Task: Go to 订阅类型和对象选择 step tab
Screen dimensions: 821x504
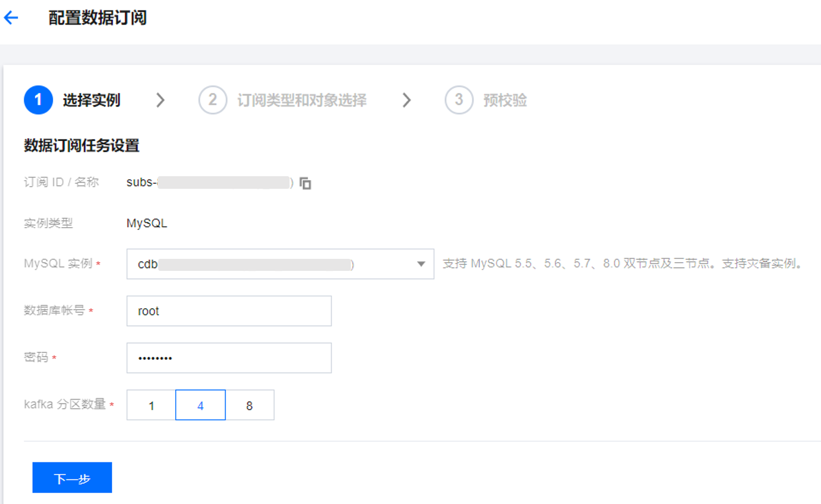Action: tap(302, 100)
